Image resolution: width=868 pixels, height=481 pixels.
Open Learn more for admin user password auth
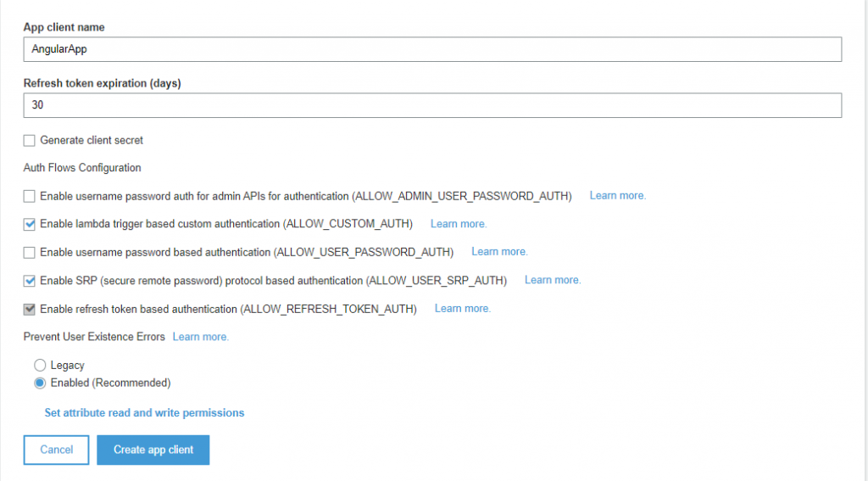click(x=618, y=196)
